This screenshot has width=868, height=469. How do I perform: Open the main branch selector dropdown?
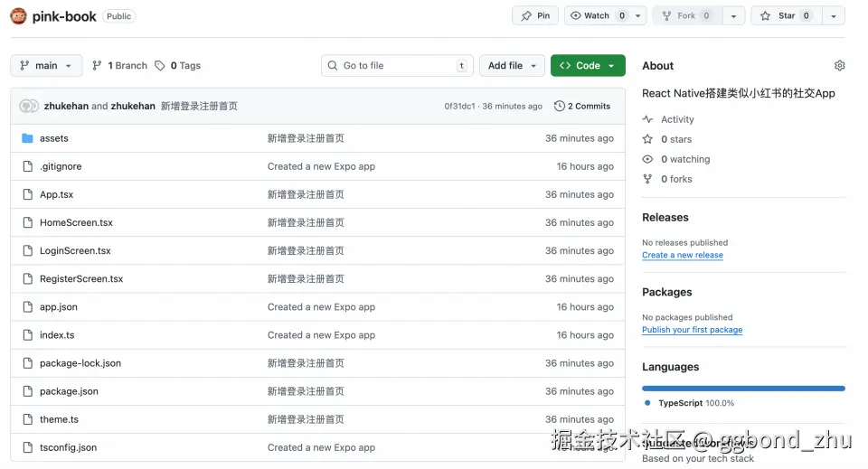pos(46,65)
